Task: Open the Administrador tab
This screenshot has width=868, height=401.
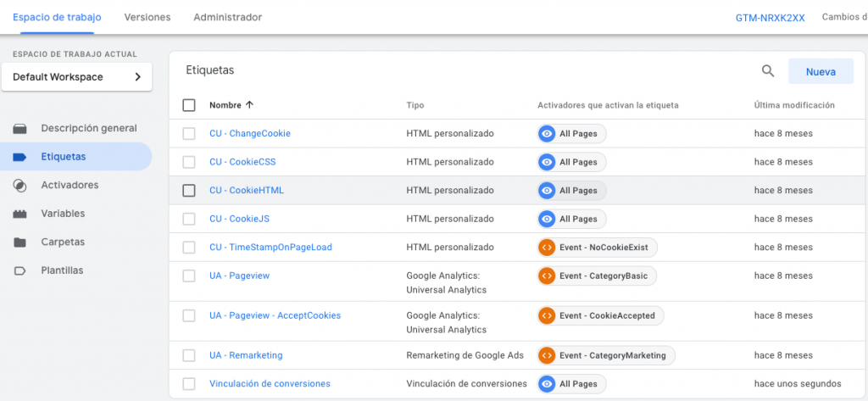Action: (x=227, y=17)
